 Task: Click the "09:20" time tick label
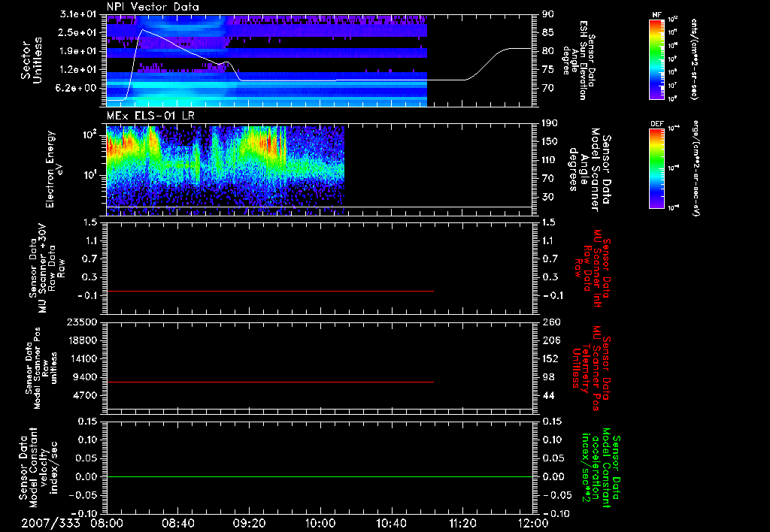249,523
